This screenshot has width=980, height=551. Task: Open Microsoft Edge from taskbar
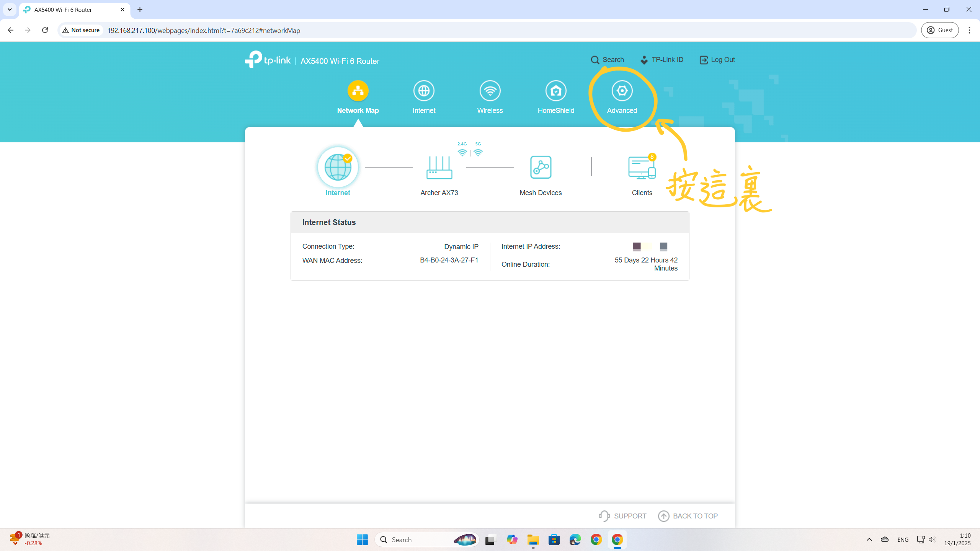coord(575,540)
